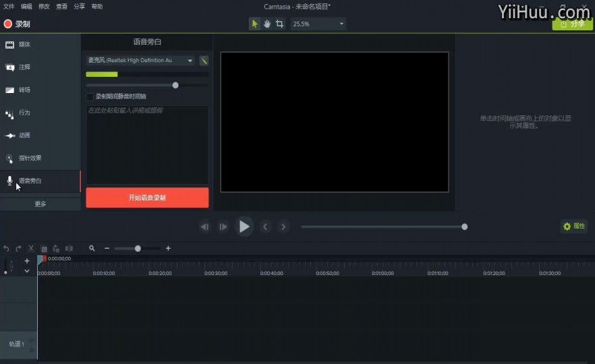Open the 属性 properties panel
Screen dimensions: 595x364
[x=574, y=226]
